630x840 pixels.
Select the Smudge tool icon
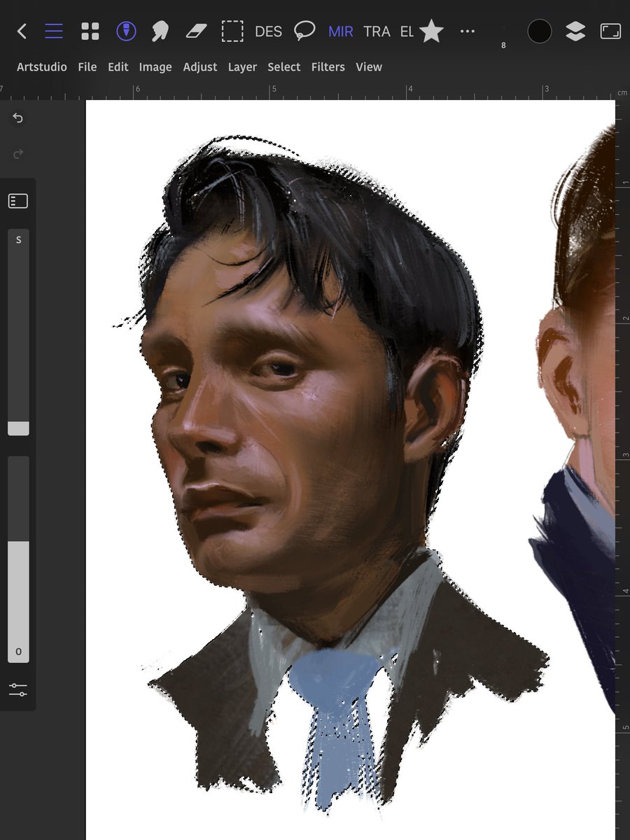pos(161,31)
